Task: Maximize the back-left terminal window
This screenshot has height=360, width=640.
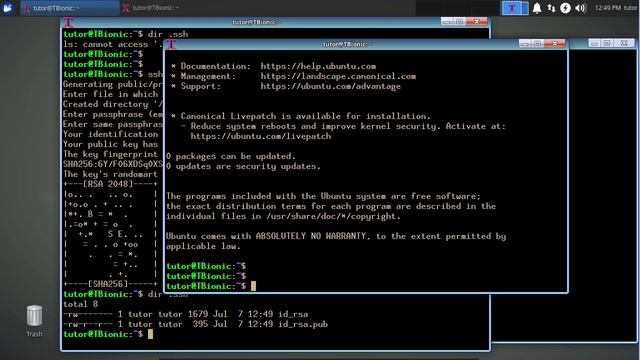Action: (x=459, y=21)
